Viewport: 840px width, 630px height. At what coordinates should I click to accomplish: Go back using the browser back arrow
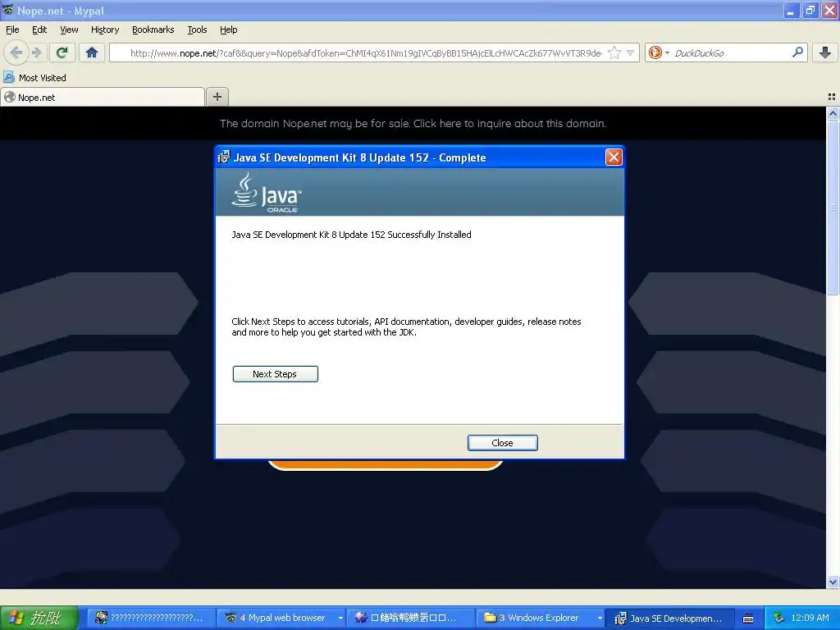point(16,52)
